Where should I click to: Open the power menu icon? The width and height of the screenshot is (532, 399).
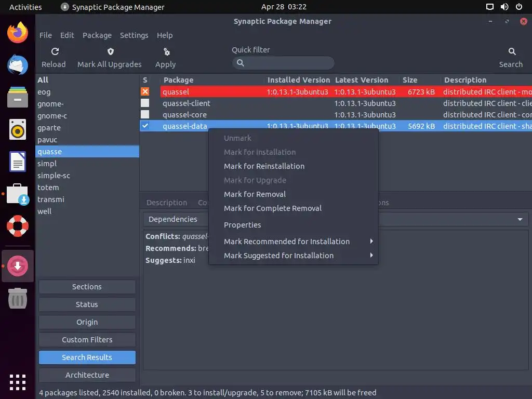[x=519, y=7]
